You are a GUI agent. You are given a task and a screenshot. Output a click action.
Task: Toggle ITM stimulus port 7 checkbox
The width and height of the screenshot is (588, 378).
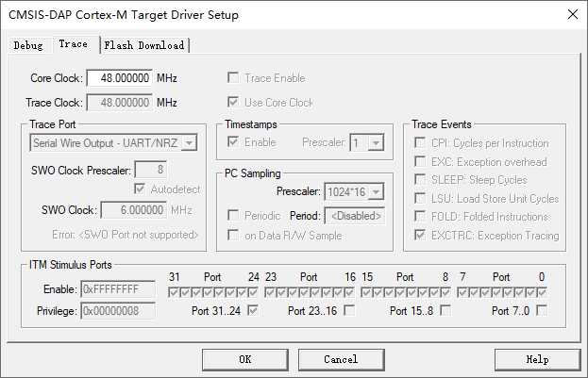462,292
